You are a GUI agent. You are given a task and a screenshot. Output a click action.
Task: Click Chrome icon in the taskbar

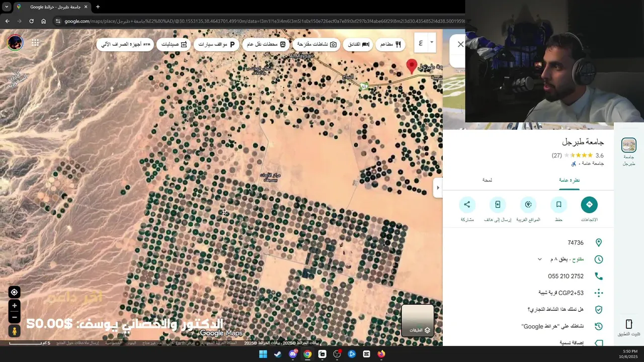(307, 354)
